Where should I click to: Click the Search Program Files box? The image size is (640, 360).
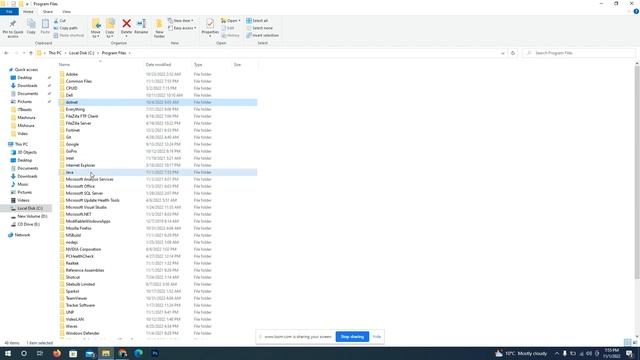[x=579, y=53]
